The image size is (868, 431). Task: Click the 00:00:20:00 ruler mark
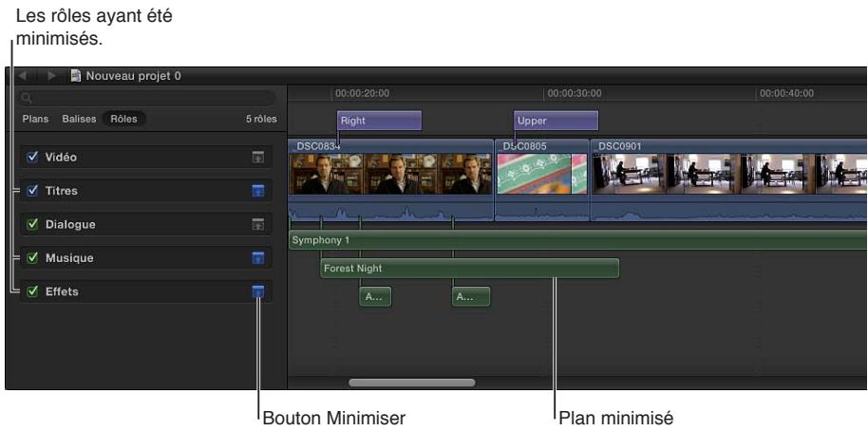tap(362, 93)
